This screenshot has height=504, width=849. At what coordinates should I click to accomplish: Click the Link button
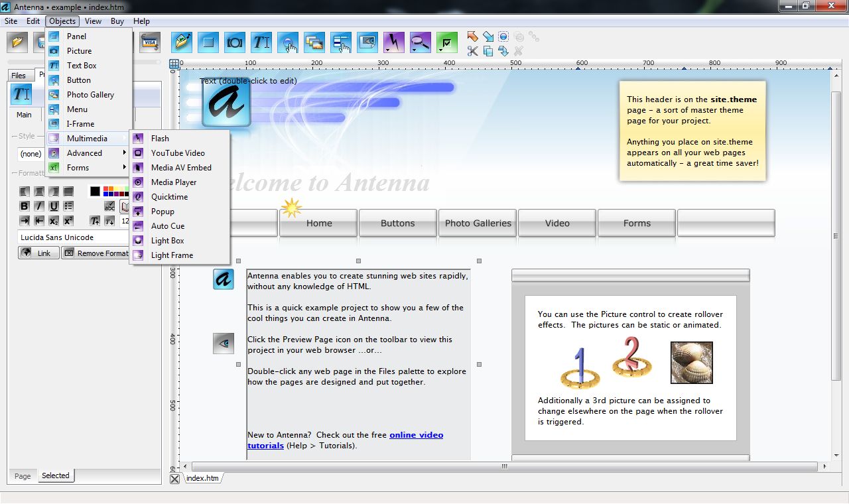tap(38, 253)
